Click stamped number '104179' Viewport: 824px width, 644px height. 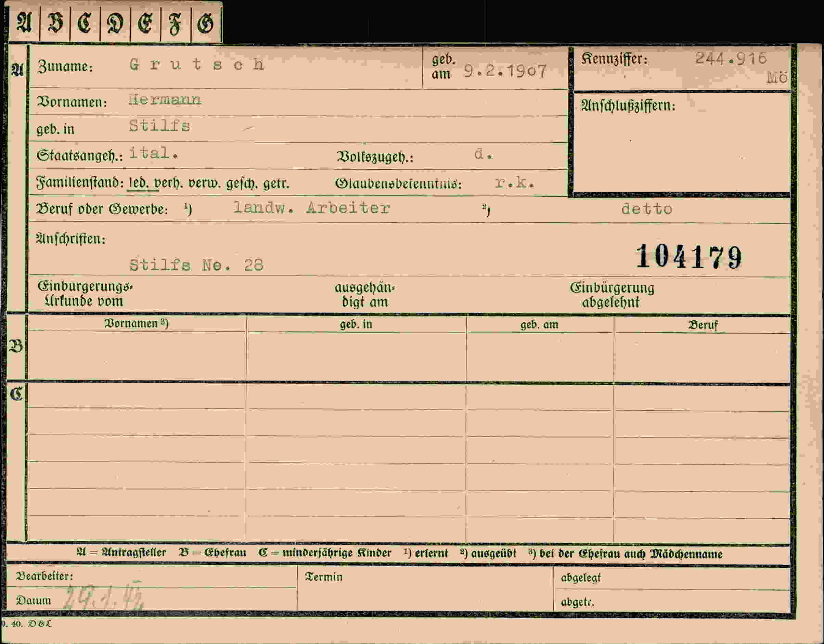[689, 257]
